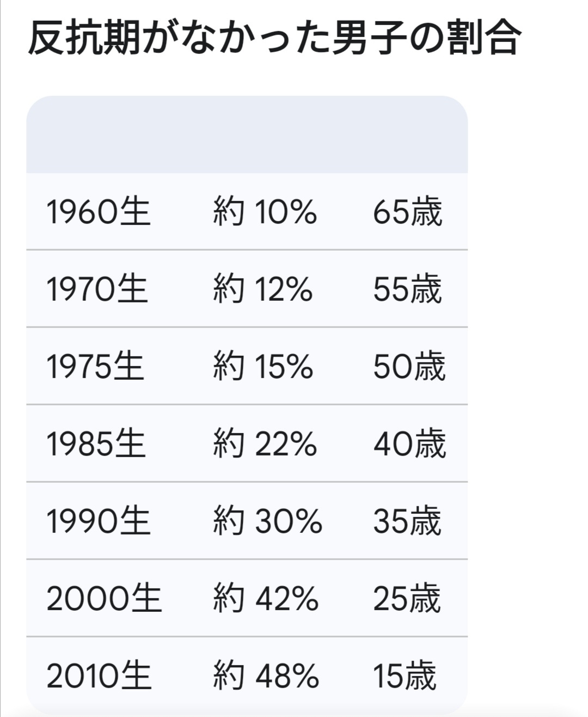Select the 1970生 cell
Viewport: 588px width, 717px height.
coord(97,289)
